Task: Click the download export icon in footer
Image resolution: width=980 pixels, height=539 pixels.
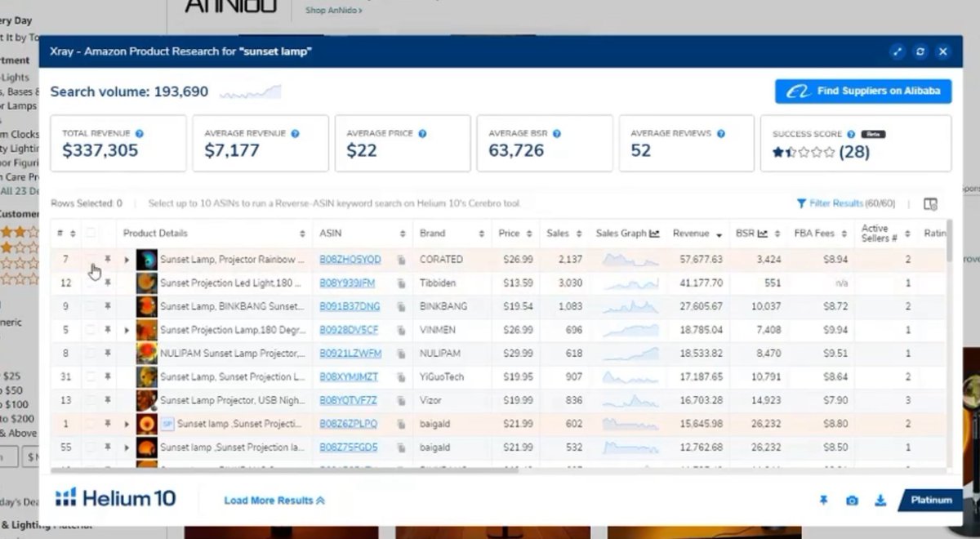Action: click(x=880, y=501)
